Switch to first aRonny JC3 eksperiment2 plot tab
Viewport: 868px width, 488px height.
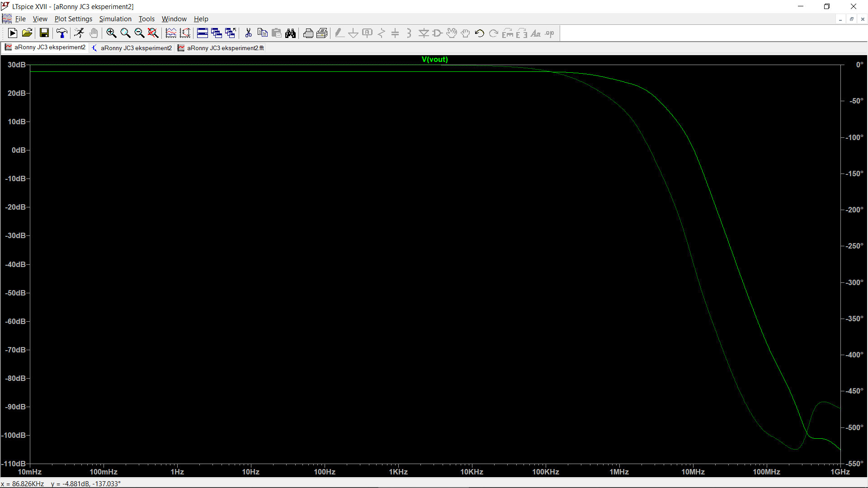(x=45, y=47)
